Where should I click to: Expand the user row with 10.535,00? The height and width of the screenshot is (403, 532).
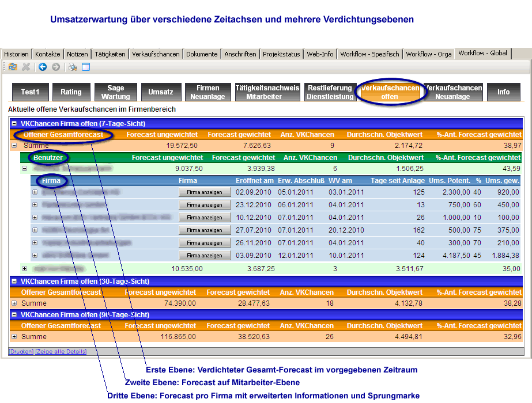[x=24, y=268]
